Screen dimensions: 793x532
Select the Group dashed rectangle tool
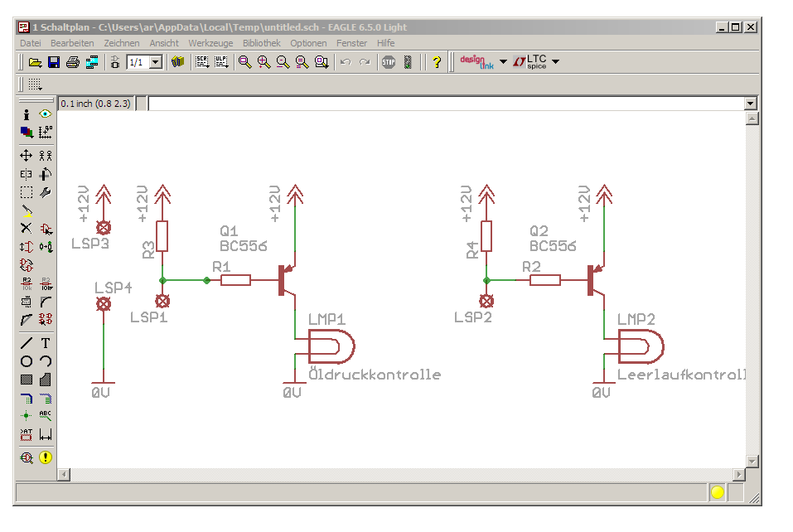coord(27,192)
